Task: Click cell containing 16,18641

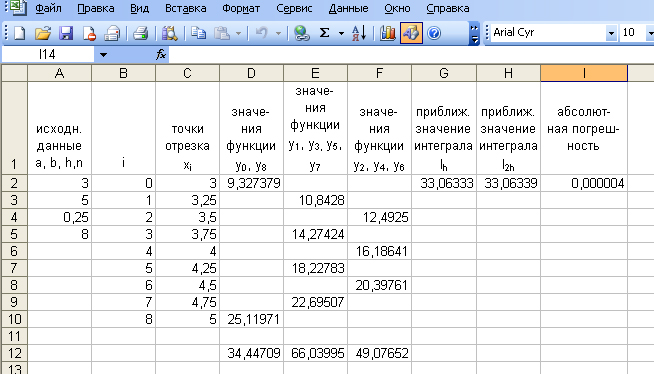Action: pyautogui.click(x=379, y=251)
